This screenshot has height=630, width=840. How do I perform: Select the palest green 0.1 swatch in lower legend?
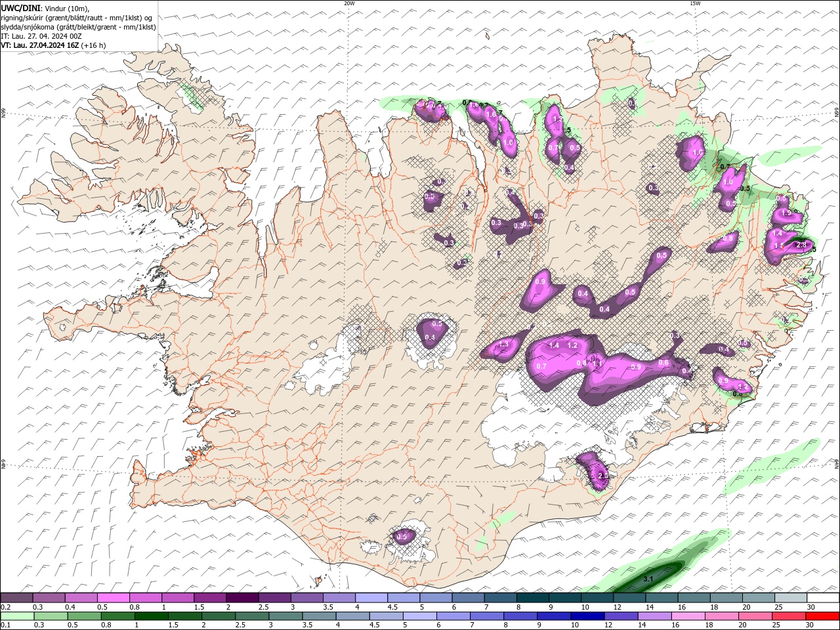coord(17,616)
